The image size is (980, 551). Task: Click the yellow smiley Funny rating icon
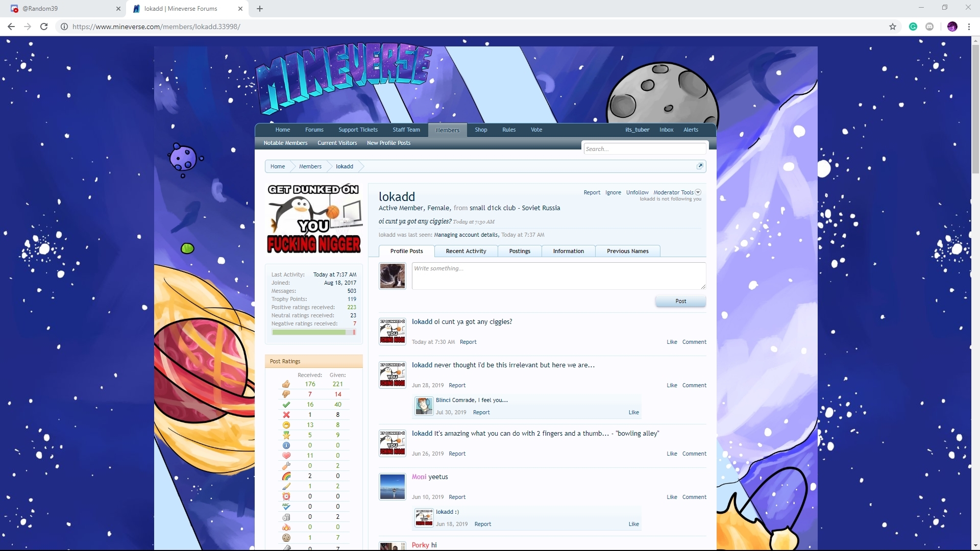pyautogui.click(x=286, y=425)
